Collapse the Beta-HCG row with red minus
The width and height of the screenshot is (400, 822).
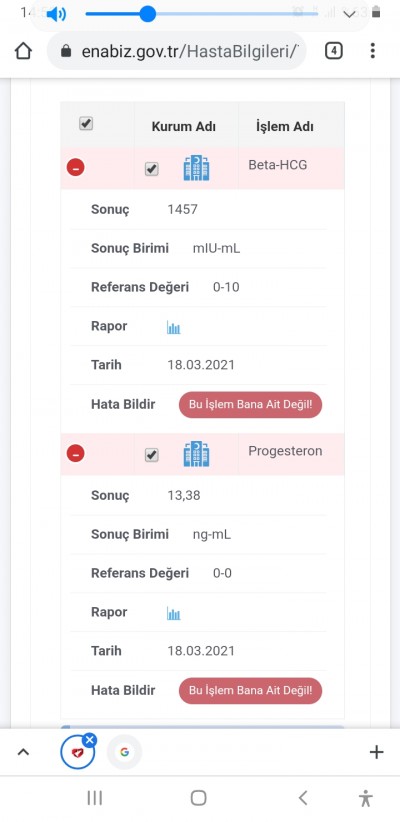point(75,167)
